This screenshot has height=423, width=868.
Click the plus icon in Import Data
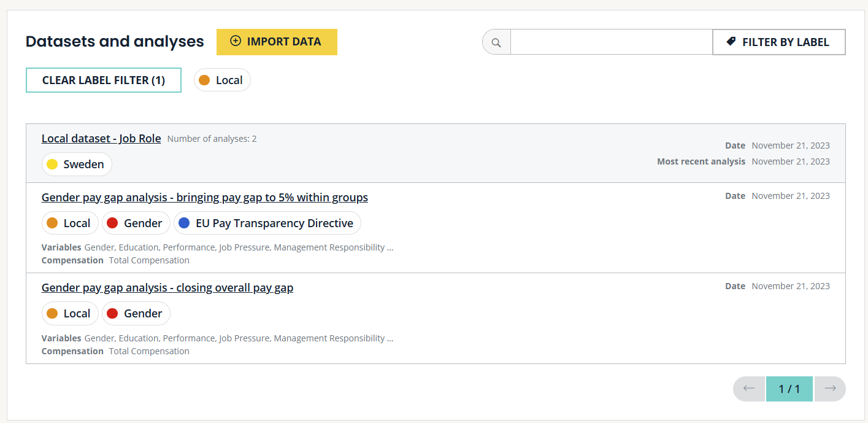coord(236,41)
